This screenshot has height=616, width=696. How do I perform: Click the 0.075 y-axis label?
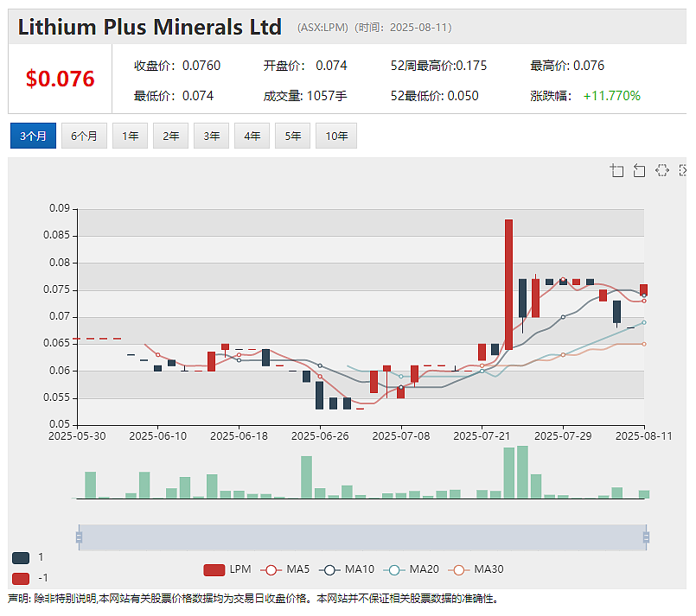pyautogui.click(x=57, y=289)
